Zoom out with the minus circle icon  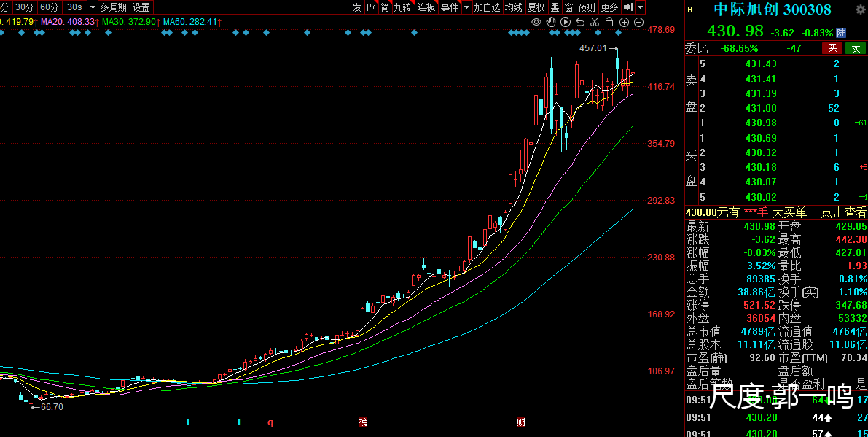tap(638, 22)
